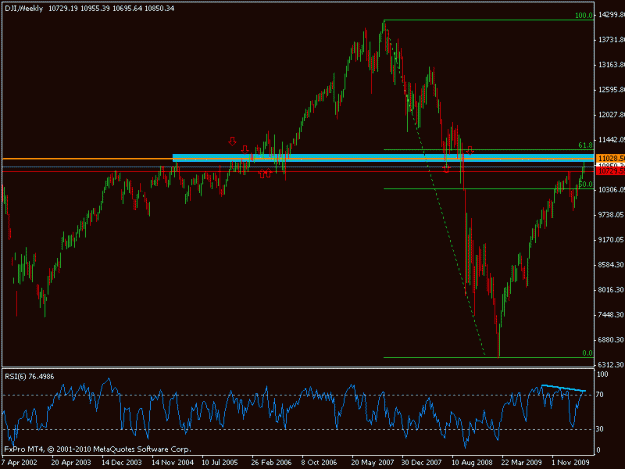This screenshot has height=469, width=625.
Task: Click the RSI 30 level label
Action: [599, 429]
